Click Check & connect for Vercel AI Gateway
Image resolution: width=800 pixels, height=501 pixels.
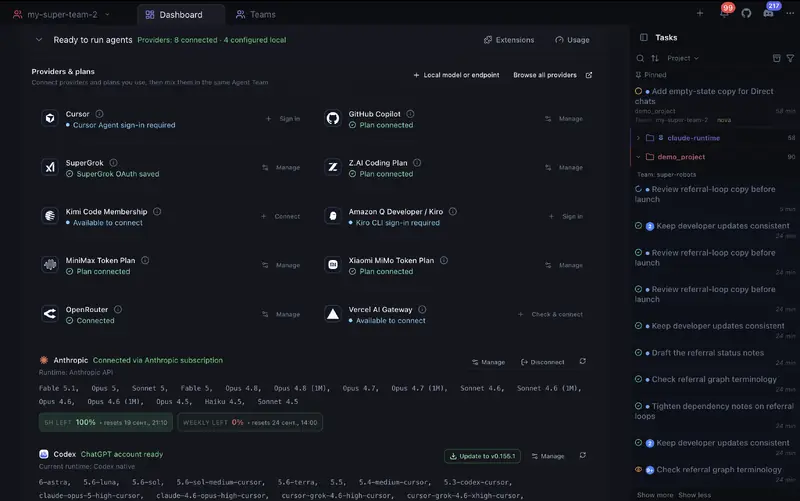click(x=550, y=314)
